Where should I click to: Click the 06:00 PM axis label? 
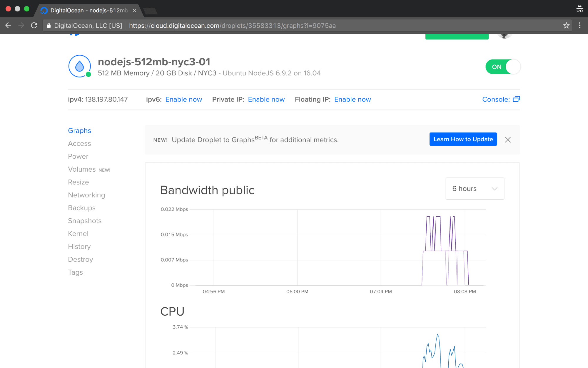(297, 291)
